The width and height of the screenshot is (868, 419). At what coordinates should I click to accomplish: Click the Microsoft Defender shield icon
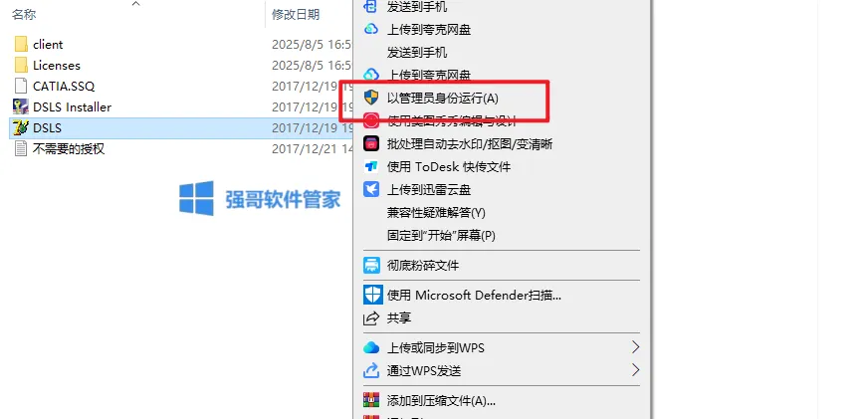(x=372, y=295)
